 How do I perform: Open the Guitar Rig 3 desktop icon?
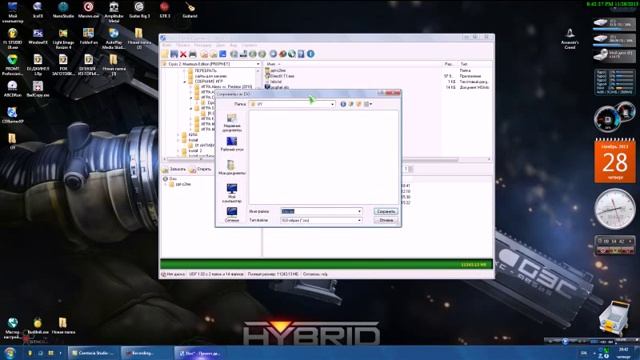[140, 10]
